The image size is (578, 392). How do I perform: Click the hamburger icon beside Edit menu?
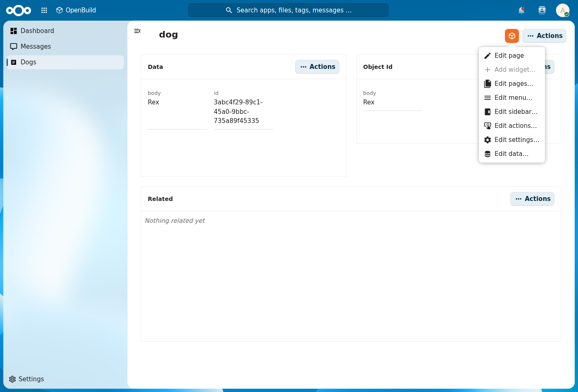(x=488, y=98)
